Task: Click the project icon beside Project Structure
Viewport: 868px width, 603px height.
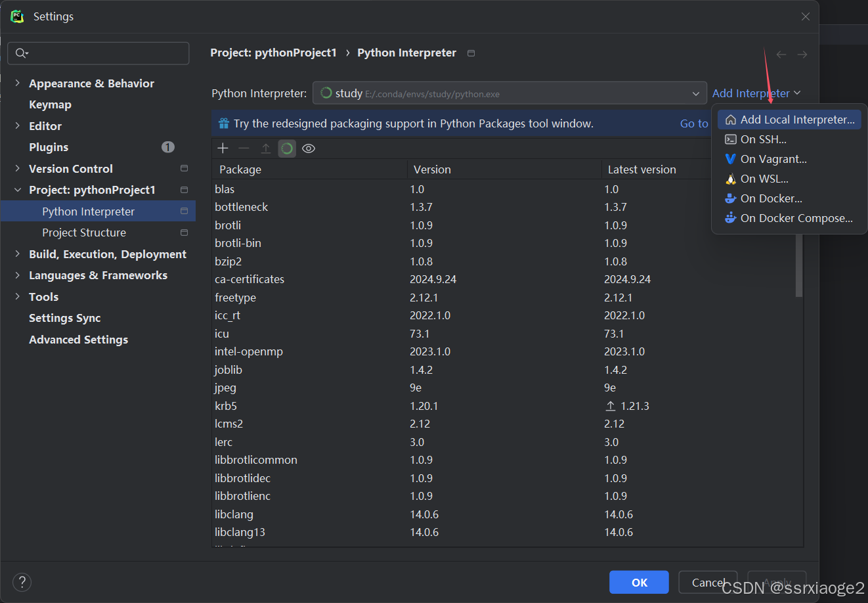Action: [x=184, y=233]
